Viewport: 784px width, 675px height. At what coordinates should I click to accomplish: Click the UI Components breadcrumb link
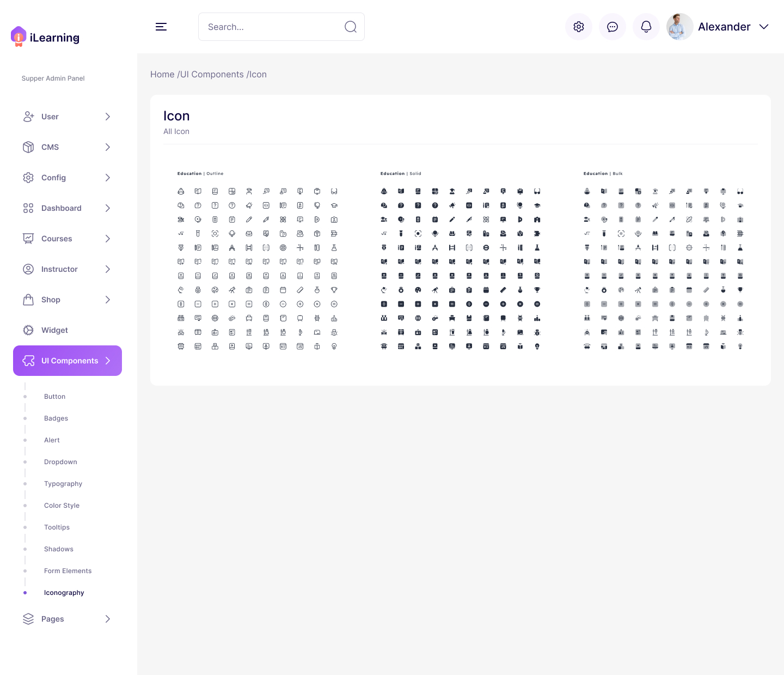click(212, 75)
